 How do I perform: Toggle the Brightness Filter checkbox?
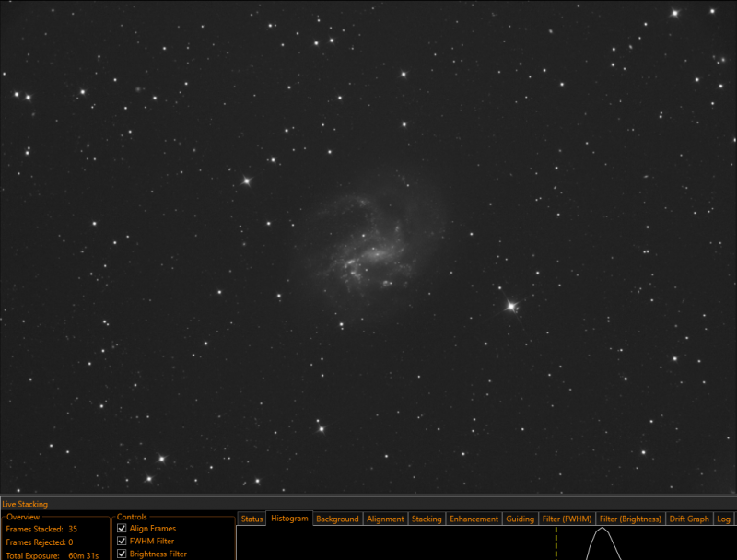pyautogui.click(x=122, y=554)
